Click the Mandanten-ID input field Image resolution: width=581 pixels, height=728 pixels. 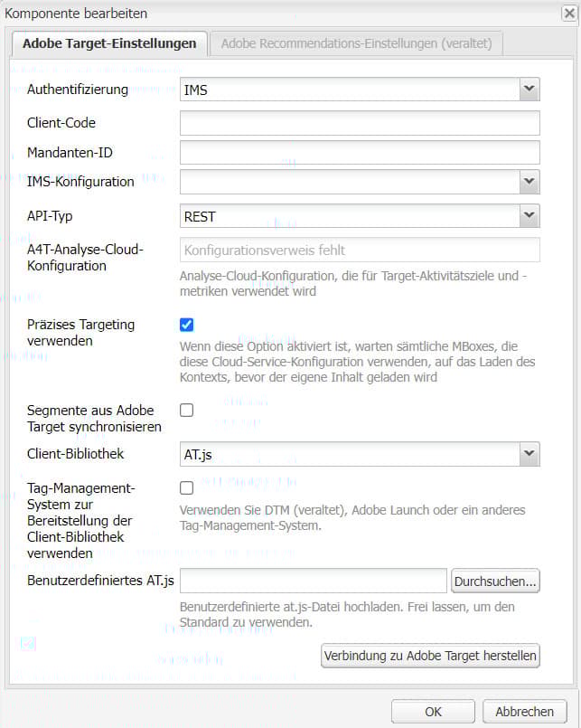click(360, 153)
